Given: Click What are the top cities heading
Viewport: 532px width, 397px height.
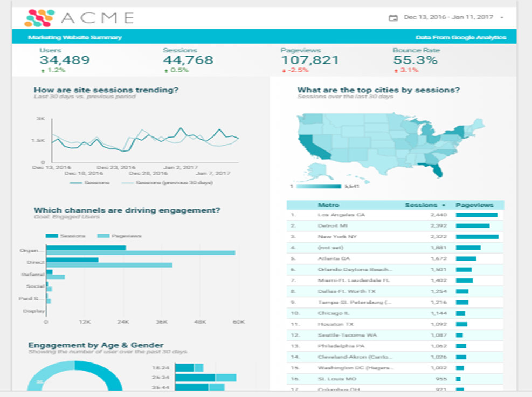Looking at the screenshot, I should (378, 90).
